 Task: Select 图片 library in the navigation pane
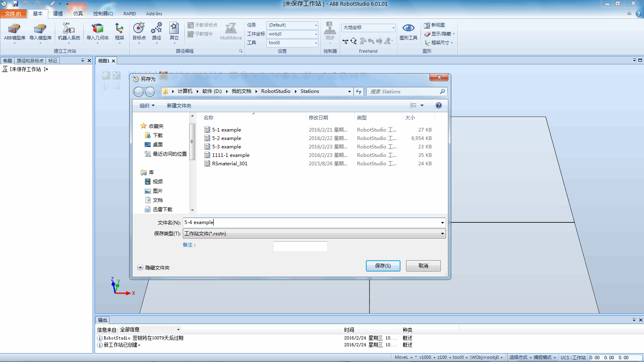(x=154, y=191)
